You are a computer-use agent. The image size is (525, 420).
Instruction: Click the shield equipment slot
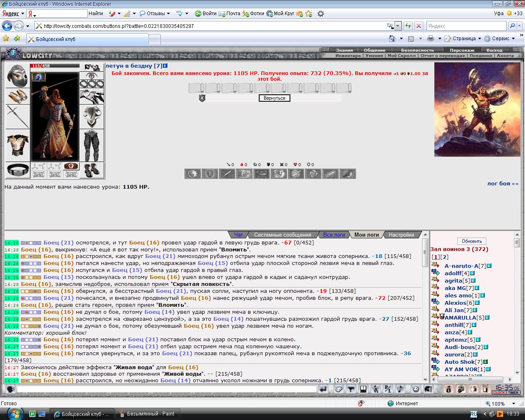coord(92,117)
